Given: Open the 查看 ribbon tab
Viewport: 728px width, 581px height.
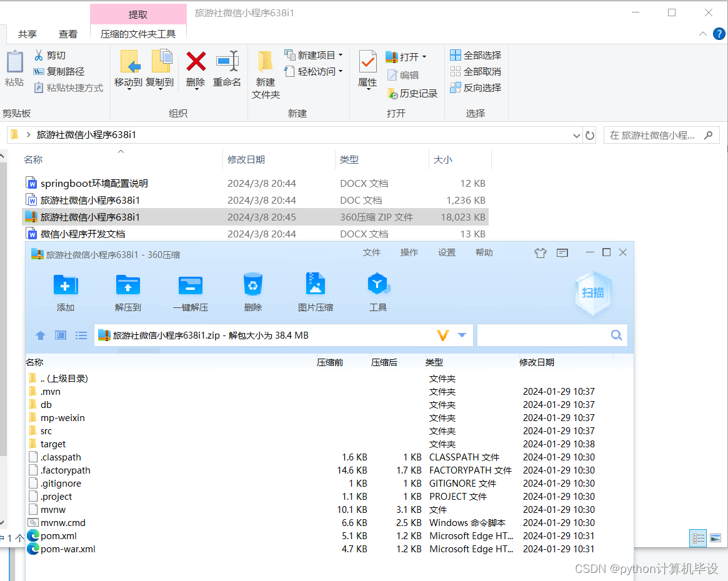Looking at the screenshot, I should 67,34.
